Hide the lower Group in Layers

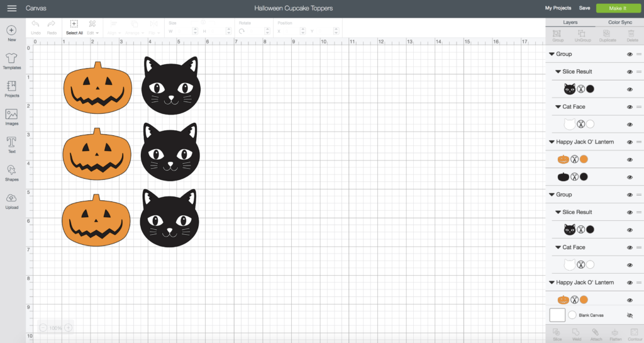(630, 195)
